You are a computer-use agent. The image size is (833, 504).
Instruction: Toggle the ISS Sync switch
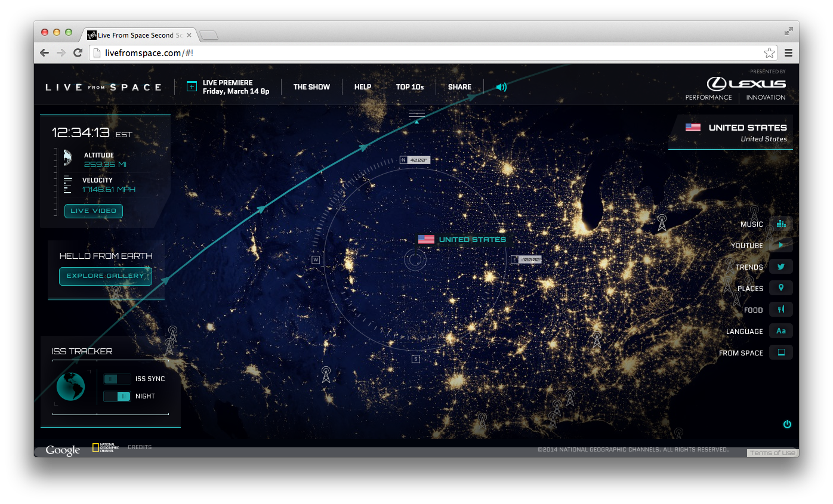click(117, 379)
